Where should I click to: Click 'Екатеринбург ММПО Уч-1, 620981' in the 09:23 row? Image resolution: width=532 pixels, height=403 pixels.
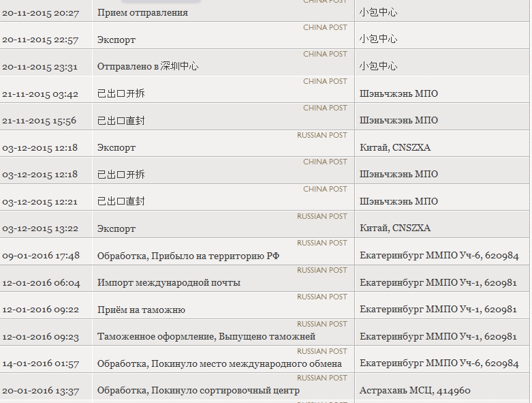(439, 336)
